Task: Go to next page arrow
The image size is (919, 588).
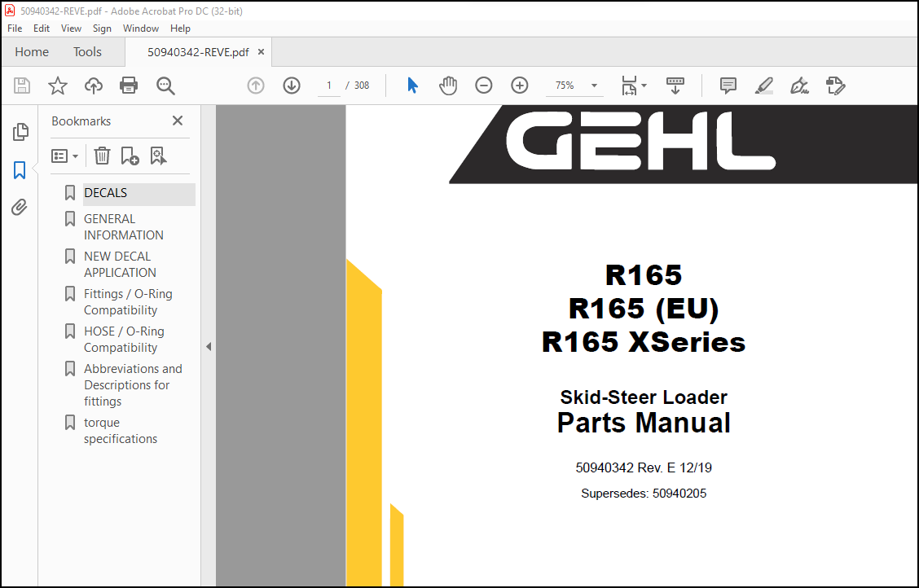Action: (292, 86)
